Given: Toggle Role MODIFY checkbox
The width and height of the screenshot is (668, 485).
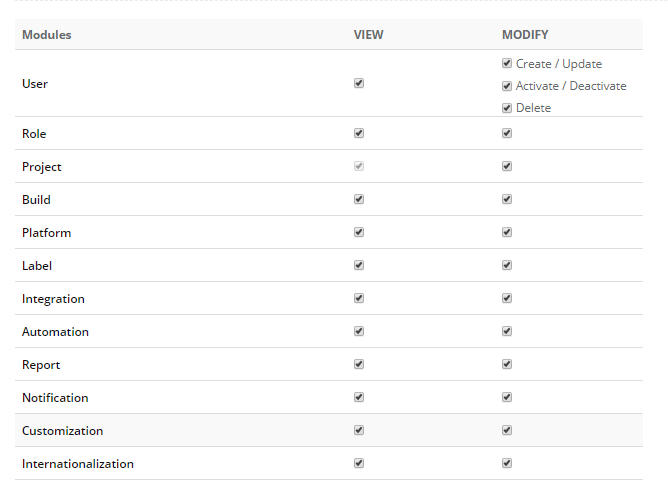Looking at the screenshot, I should click(x=507, y=133).
